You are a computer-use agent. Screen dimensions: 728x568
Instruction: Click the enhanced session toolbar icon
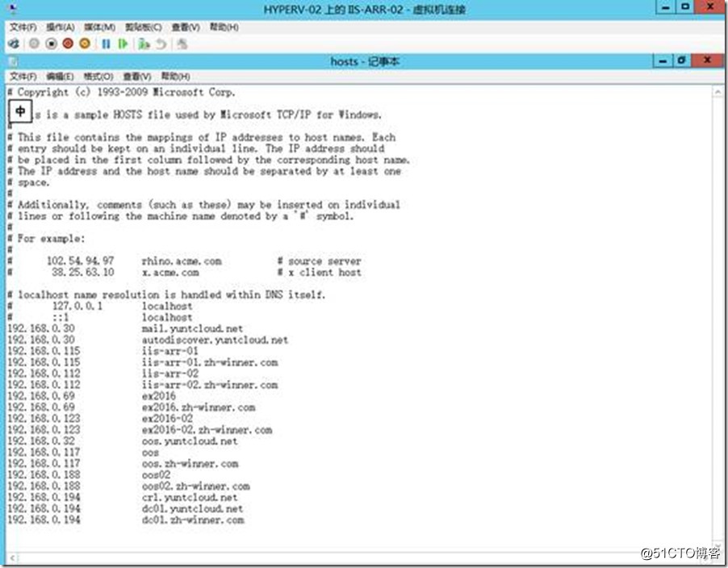point(182,44)
